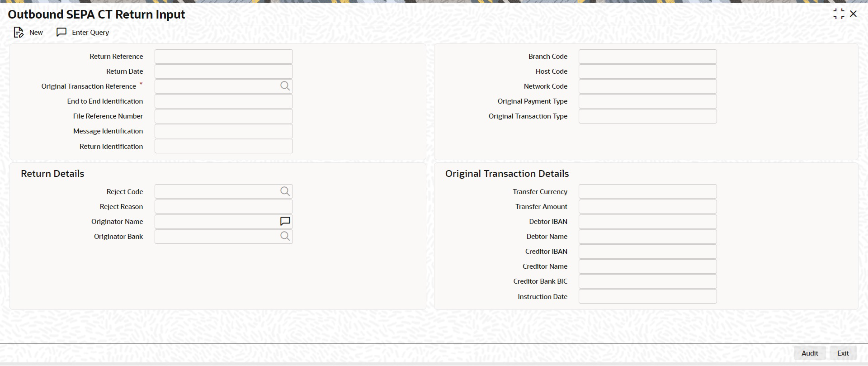This screenshot has width=868, height=366.
Task: Select the Instruction Date field
Action: (x=648, y=296)
